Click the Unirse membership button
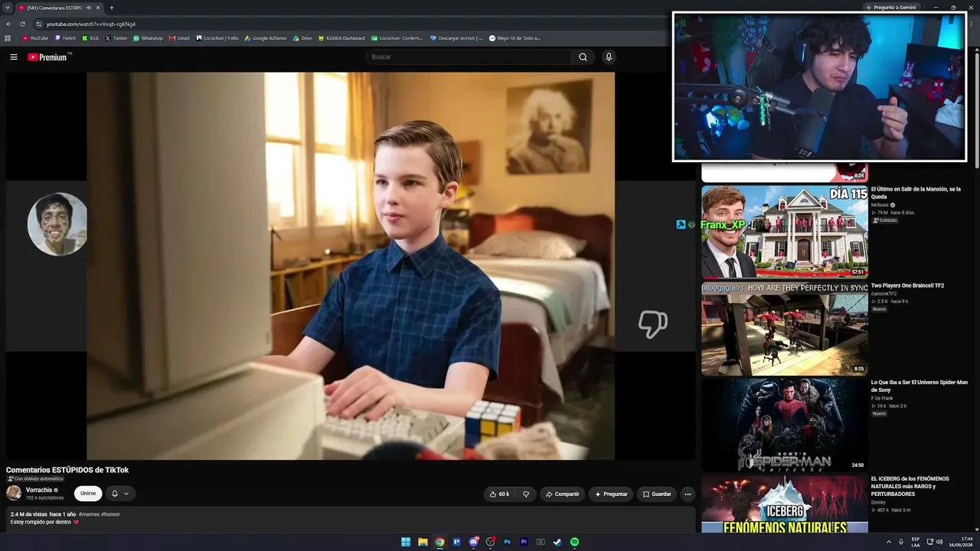The height and width of the screenshot is (551, 980). point(88,494)
